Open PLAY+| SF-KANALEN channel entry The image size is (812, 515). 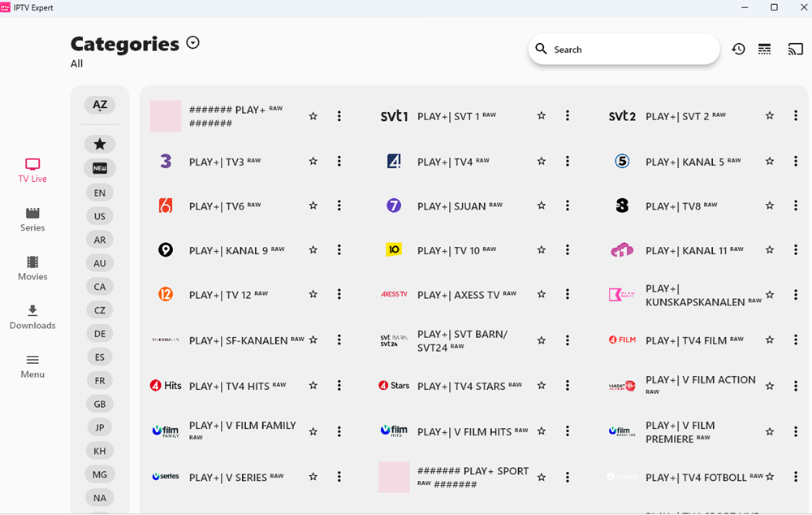(x=246, y=340)
